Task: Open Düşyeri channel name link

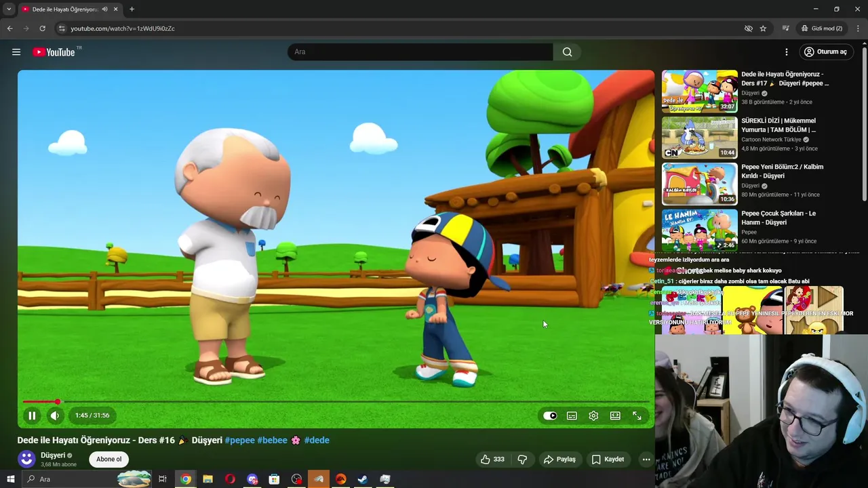Action: [x=53, y=455]
